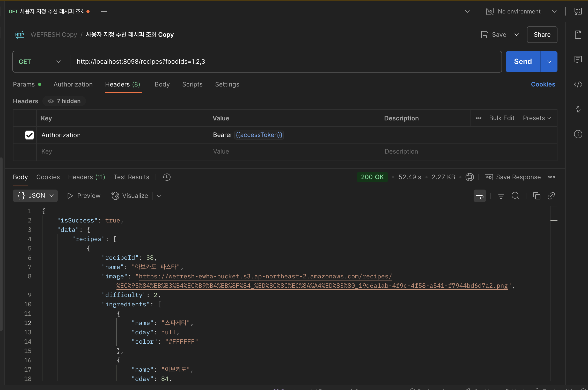Search the response body with magnifier icon

[515, 196]
